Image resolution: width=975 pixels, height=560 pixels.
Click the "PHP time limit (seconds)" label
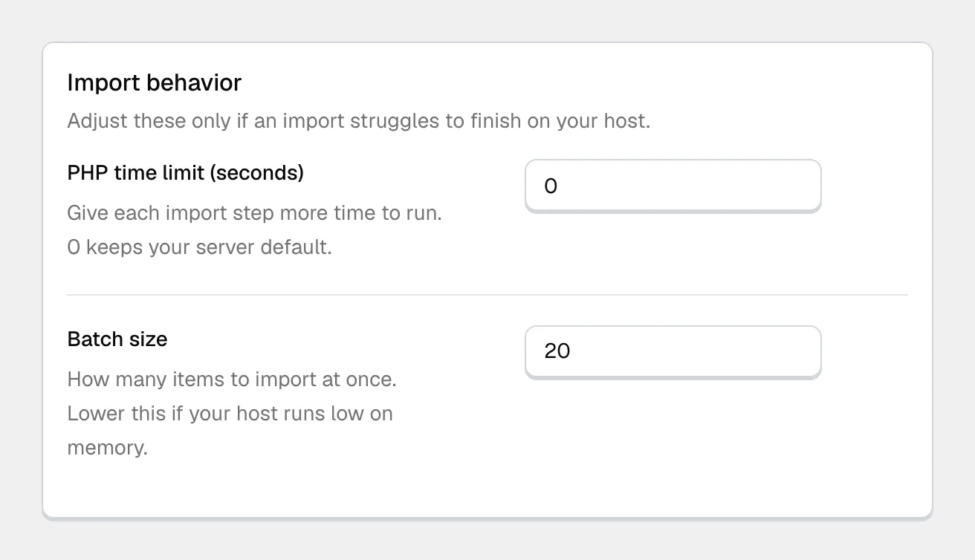coord(186,173)
